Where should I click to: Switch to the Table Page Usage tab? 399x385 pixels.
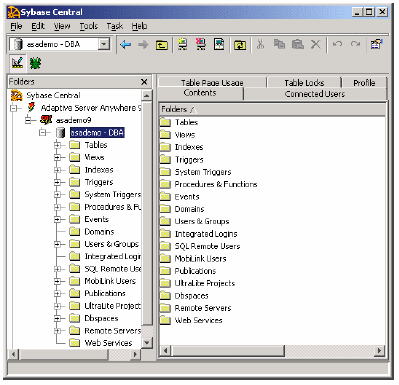[212, 82]
